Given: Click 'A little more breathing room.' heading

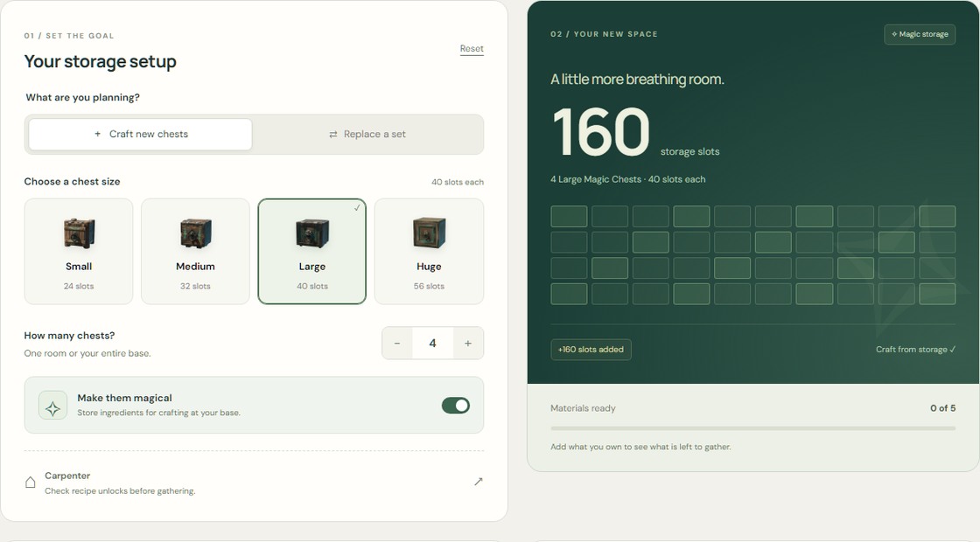Looking at the screenshot, I should click(x=638, y=80).
